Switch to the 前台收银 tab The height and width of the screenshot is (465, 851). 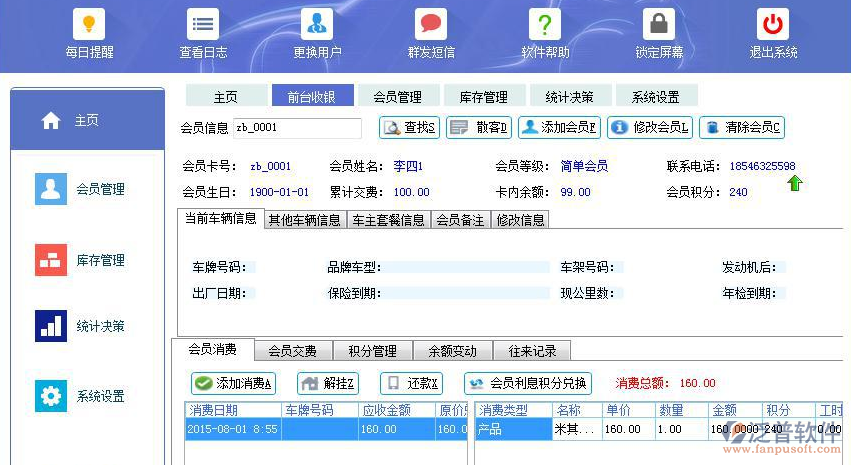pos(313,96)
